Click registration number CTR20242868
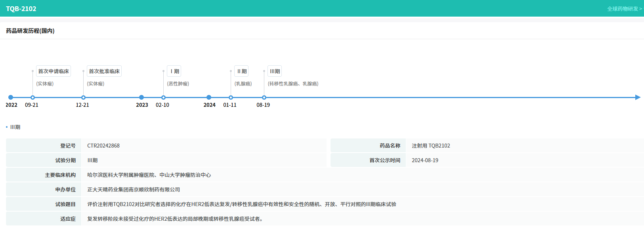This screenshot has height=231, width=644. coord(103,146)
